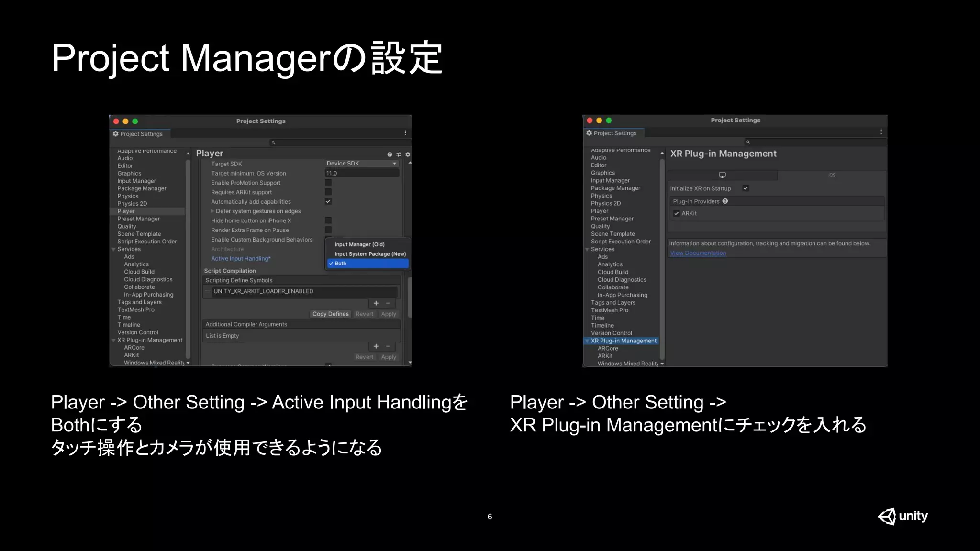Select TextMesh Pro in right sidebar
Viewport: 980px width, 551px height.
tap(610, 310)
